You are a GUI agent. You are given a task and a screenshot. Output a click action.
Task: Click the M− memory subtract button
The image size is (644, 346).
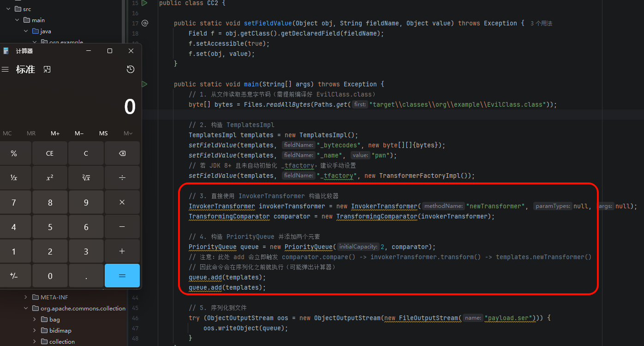(x=79, y=134)
